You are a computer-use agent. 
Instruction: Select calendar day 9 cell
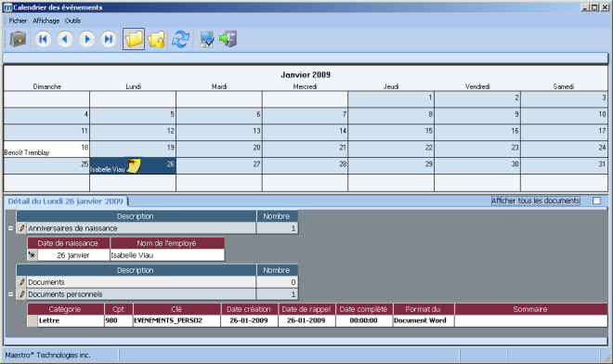click(x=477, y=116)
